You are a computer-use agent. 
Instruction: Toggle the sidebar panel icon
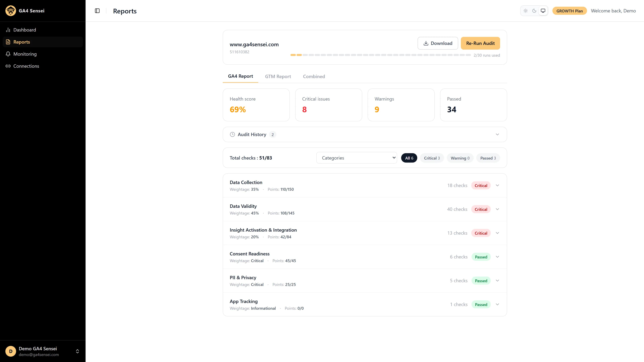(97, 11)
